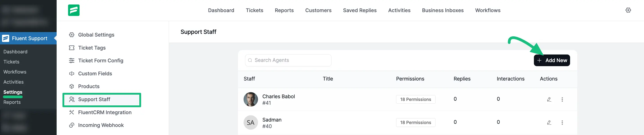
Task: Click the Add New button
Action: tap(552, 60)
